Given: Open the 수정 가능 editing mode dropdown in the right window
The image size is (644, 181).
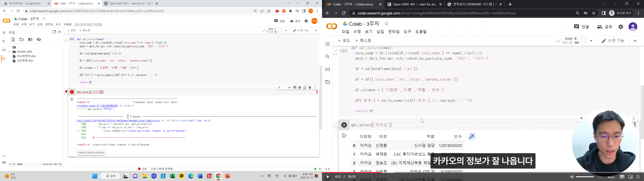Looking at the screenshot, I should tap(613, 41).
